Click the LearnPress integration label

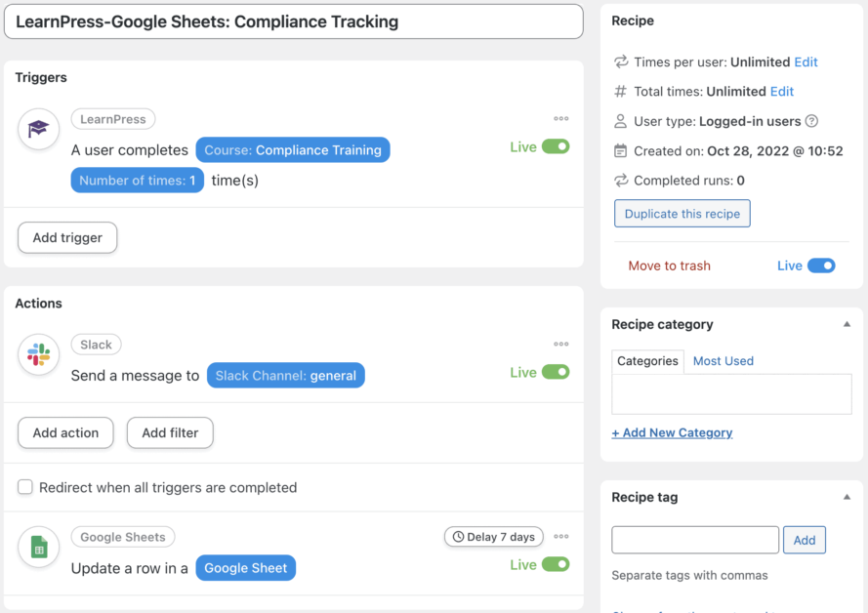click(x=113, y=119)
